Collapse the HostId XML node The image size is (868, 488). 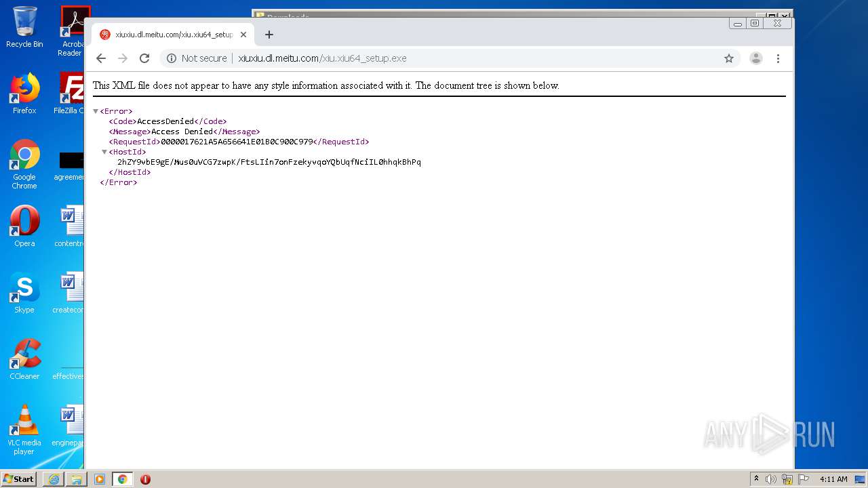pos(104,152)
